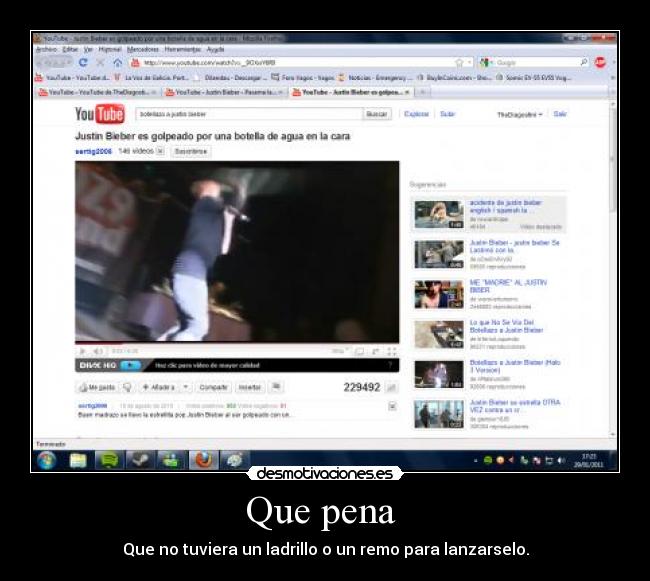The image size is (650, 581).
Task: Click the uploader name link under title
Action: point(93,151)
